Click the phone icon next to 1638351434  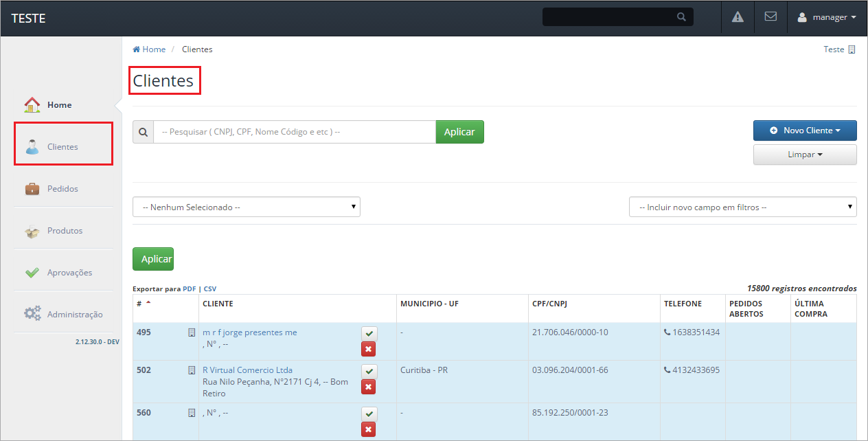pyautogui.click(x=667, y=332)
